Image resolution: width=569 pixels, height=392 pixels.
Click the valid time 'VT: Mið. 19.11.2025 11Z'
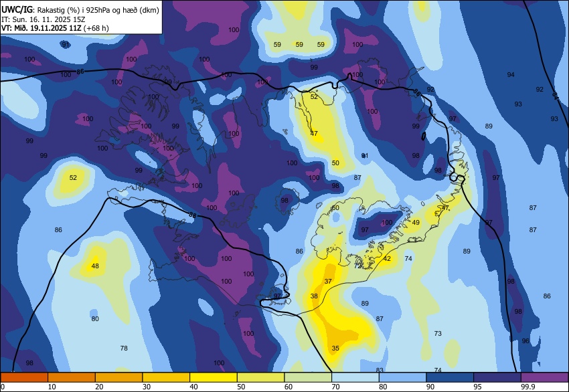(x=41, y=28)
